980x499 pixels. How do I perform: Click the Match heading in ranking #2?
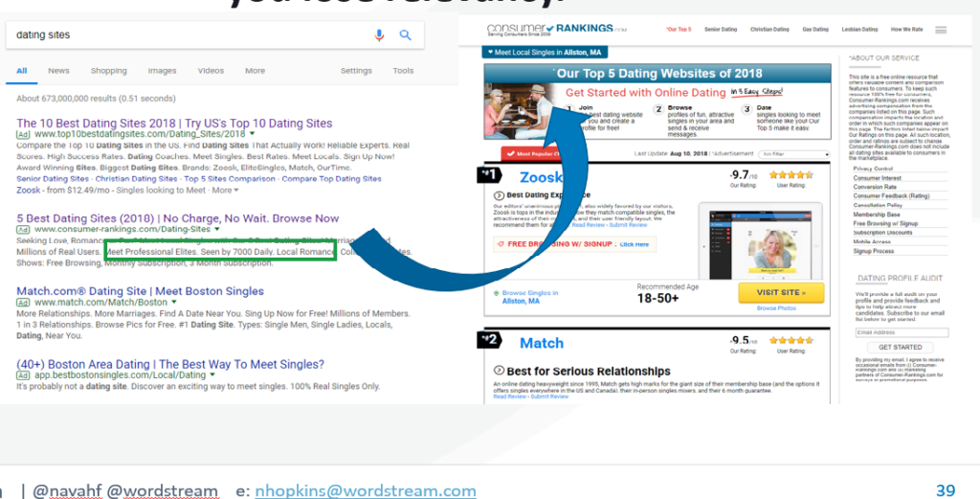[x=542, y=343]
